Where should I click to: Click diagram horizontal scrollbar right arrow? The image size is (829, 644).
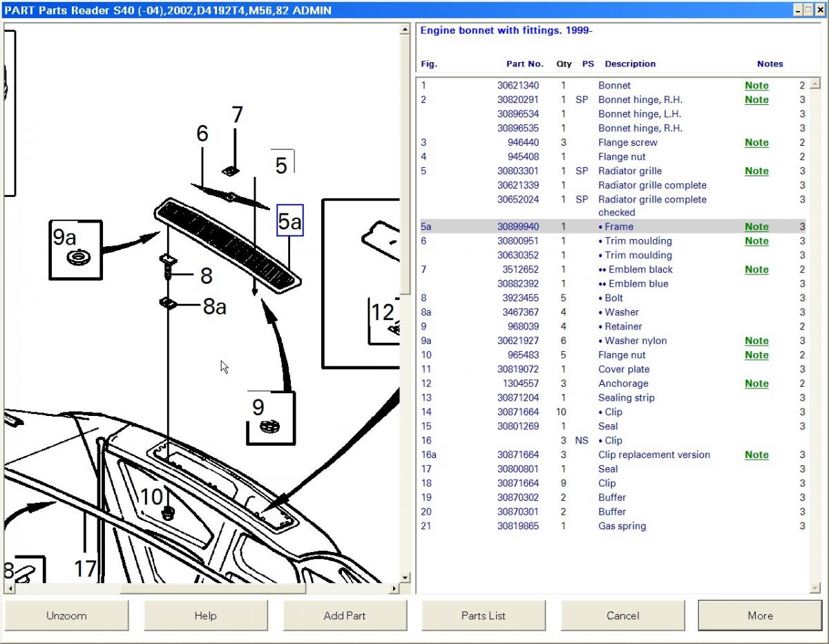coord(395,589)
